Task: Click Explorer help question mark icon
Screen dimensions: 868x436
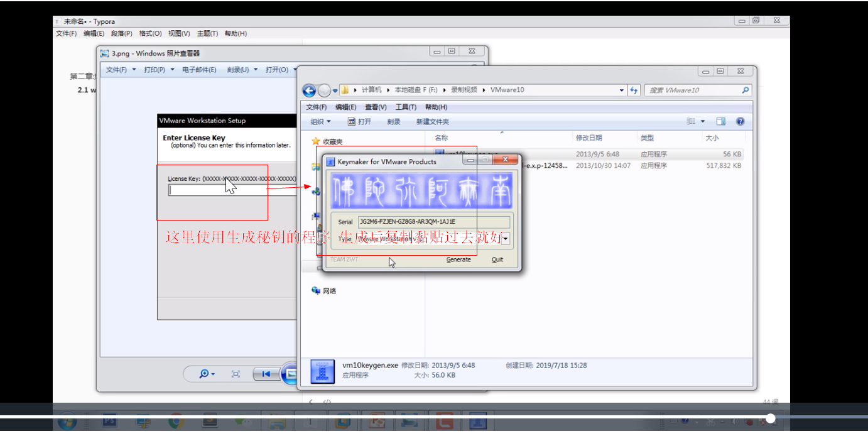Action: (740, 121)
